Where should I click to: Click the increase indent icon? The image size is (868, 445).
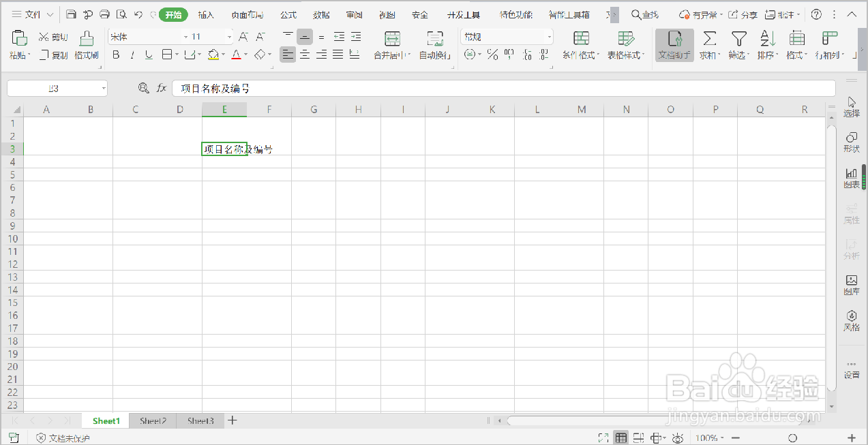(355, 37)
